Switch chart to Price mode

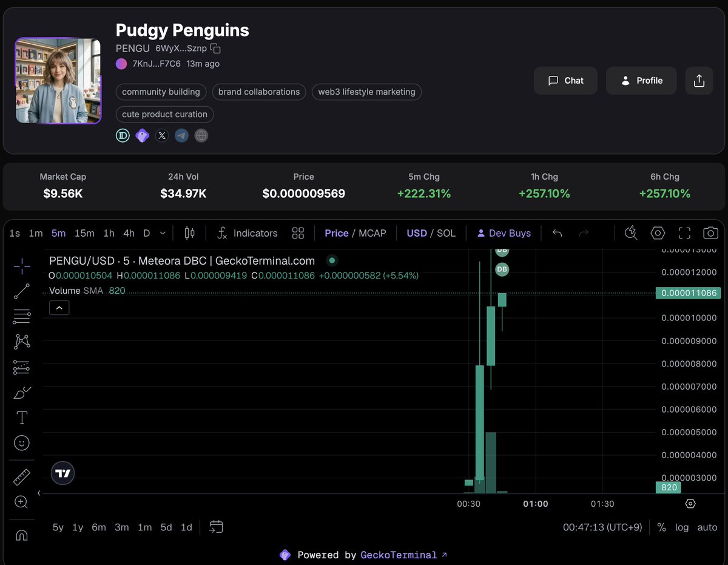coord(337,233)
